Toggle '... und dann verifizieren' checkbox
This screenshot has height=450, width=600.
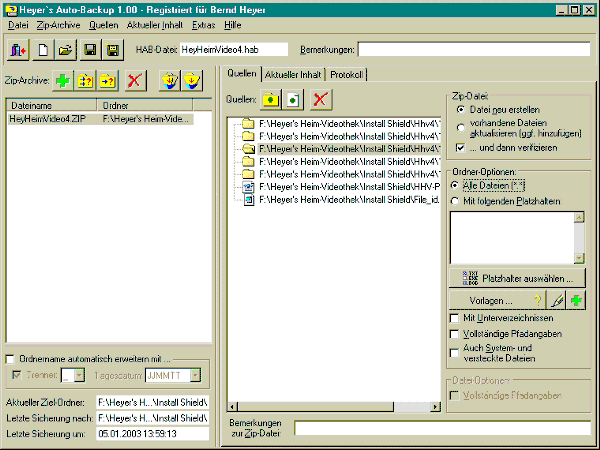pos(460,147)
